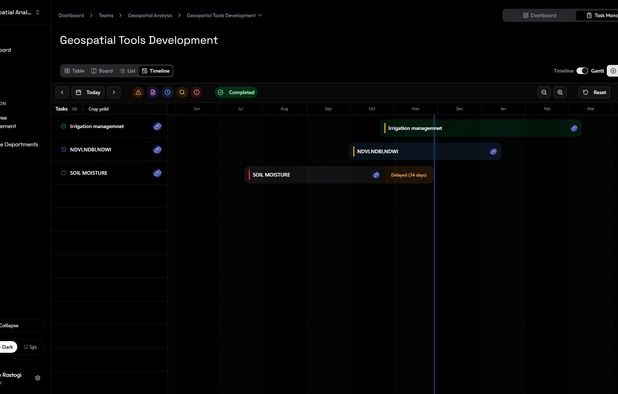This screenshot has height=394, width=618.
Task: Select the SOIL MOISTURE task row
Action: [x=109, y=173]
